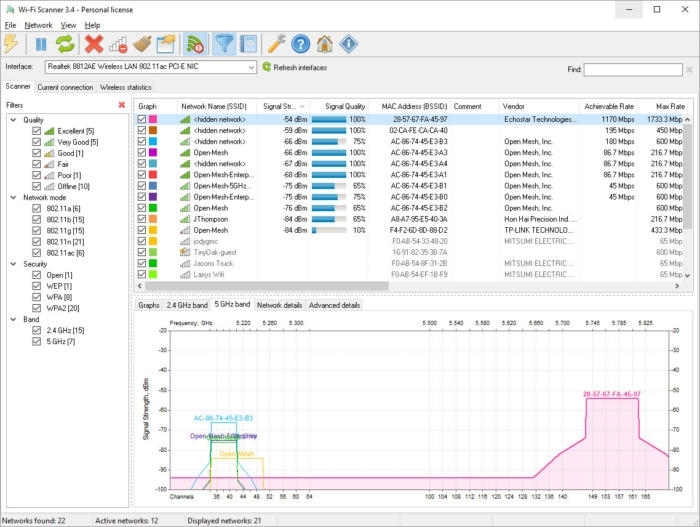
Task: Click the list scroll up arrow
Action: (688, 119)
